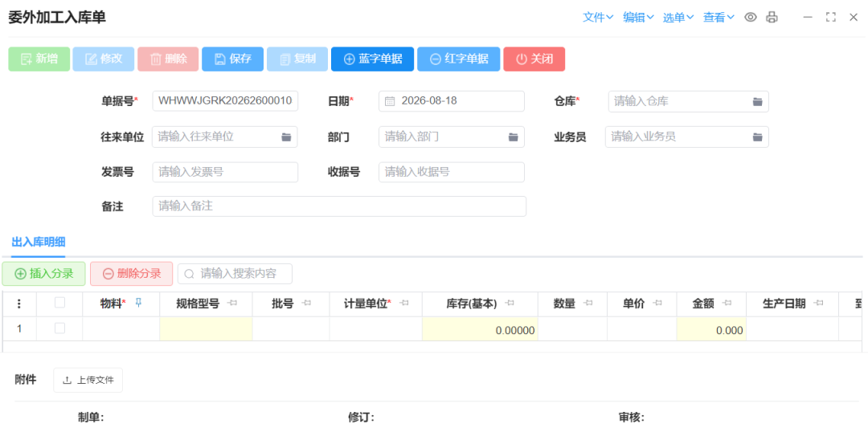The width and height of the screenshot is (868, 428).
Task: Check the checkbox for row 1
Action: point(59,328)
